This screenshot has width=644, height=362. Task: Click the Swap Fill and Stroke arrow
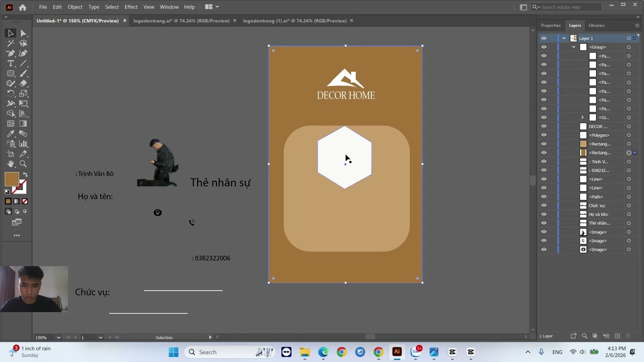(25, 174)
